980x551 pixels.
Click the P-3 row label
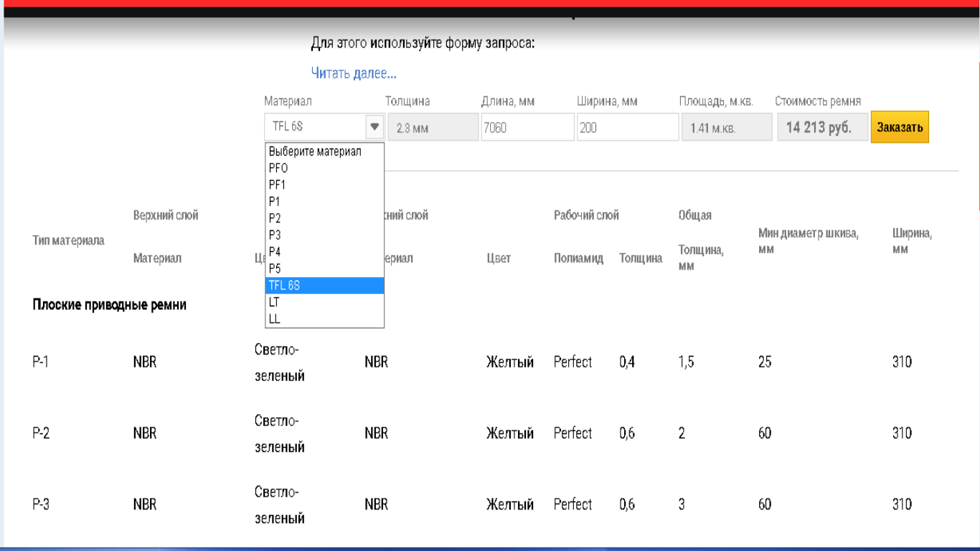[41, 504]
